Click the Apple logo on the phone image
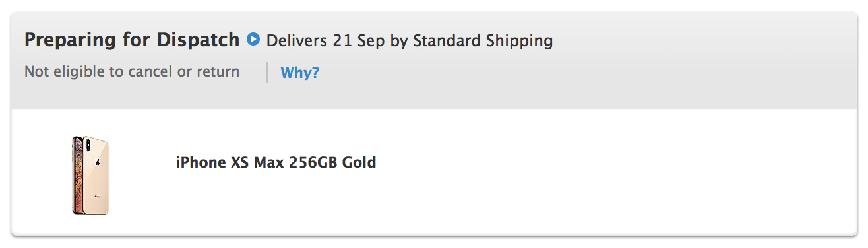Viewport: 868px width, 248px height. [x=97, y=162]
